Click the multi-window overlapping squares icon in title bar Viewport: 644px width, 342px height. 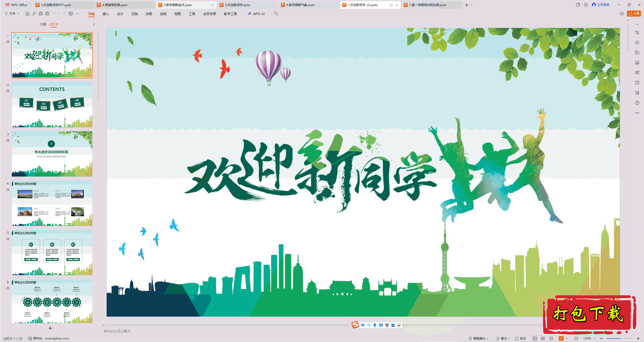coord(578,5)
